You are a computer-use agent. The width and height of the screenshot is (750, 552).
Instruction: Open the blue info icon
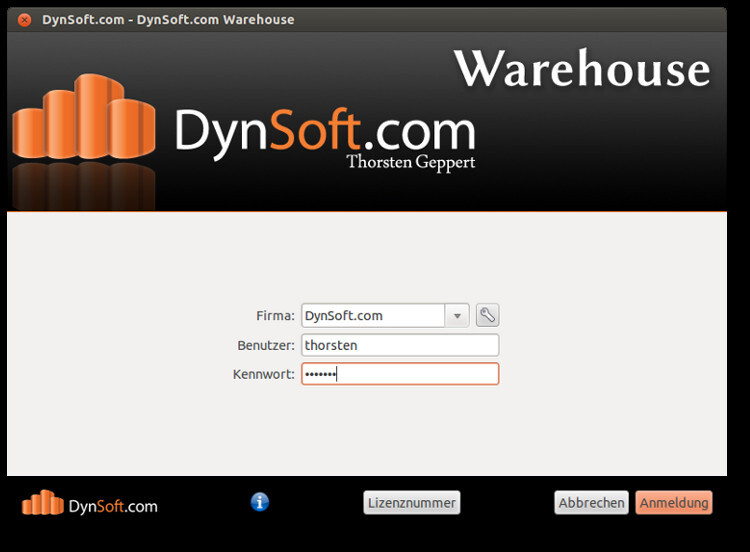[260, 502]
